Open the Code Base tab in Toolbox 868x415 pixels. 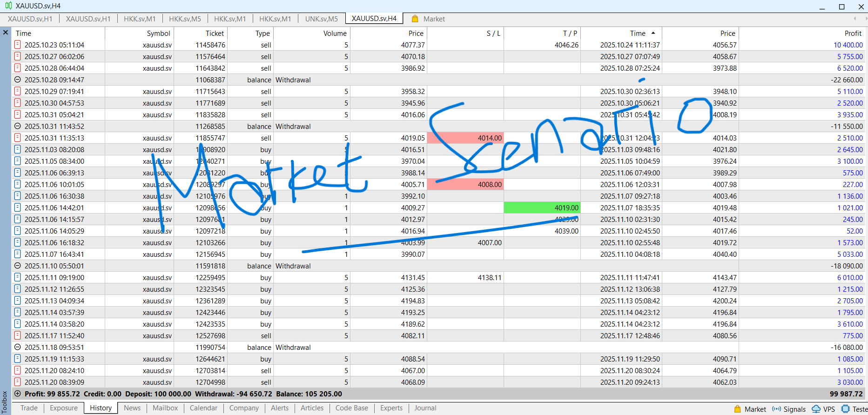tap(352, 408)
